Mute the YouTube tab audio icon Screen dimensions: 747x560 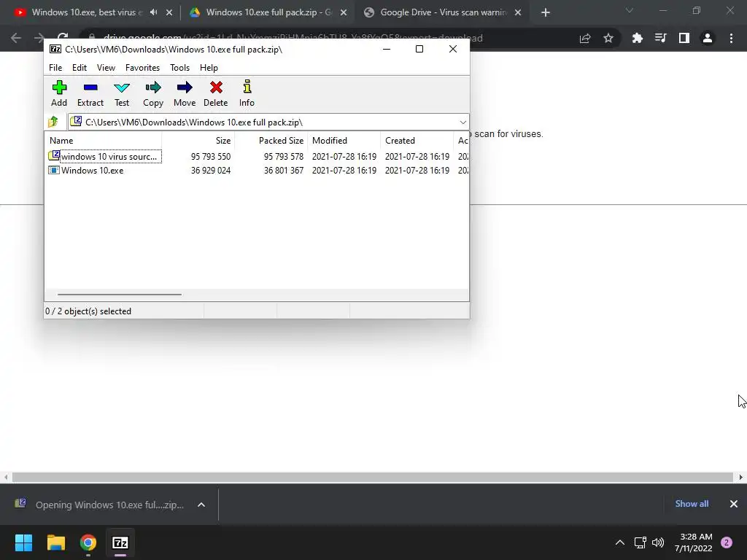153,12
